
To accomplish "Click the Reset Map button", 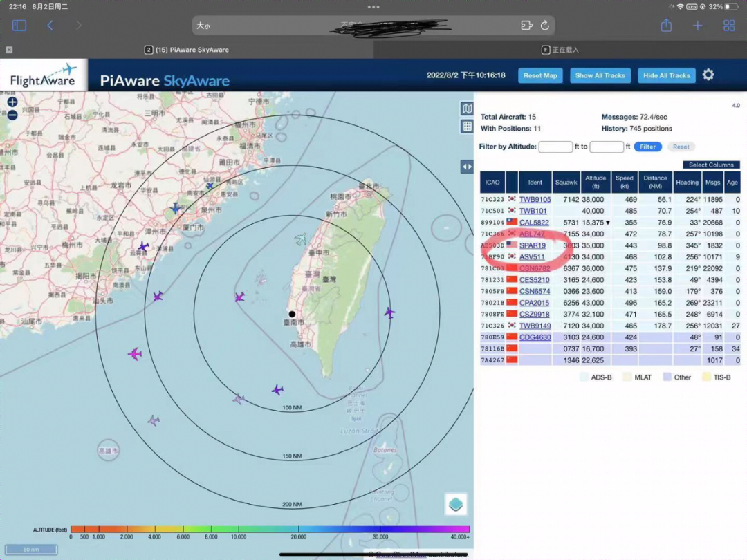I will tap(540, 75).
